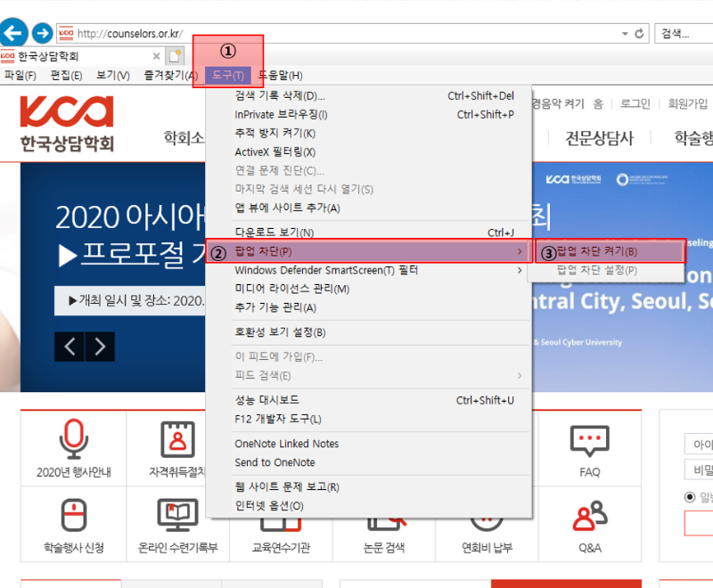Click the 검색... search box
The width and height of the screenshot is (713, 588).
coord(684,34)
